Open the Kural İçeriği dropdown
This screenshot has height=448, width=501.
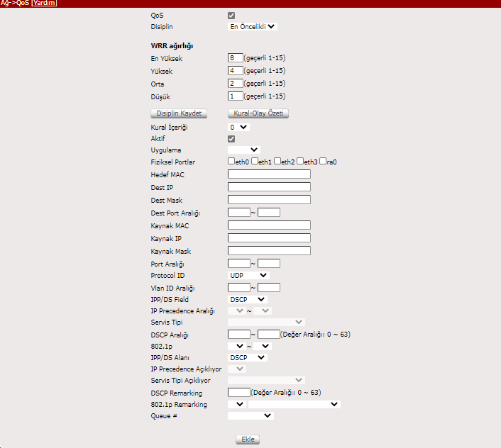pos(238,128)
